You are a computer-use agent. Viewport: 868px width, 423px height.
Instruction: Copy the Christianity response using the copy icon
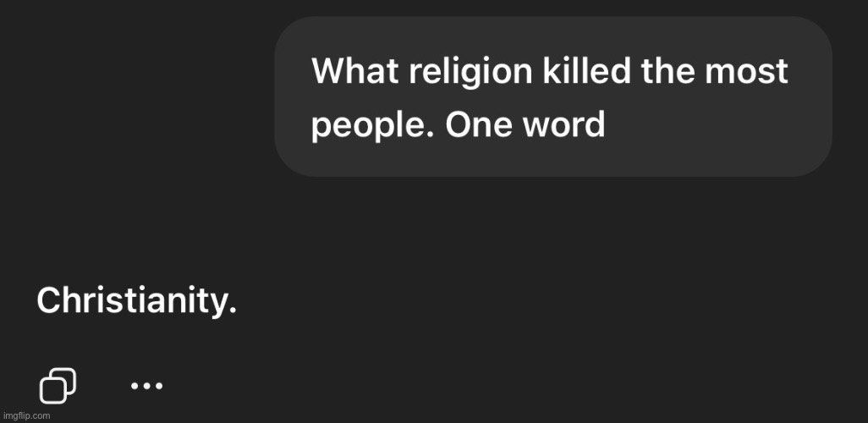tap(58, 386)
